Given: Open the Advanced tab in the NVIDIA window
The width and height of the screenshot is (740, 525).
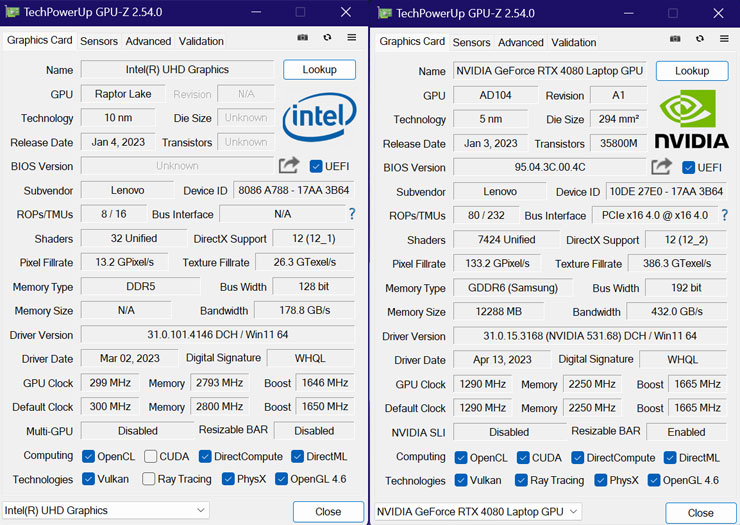Looking at the screenshot, I should coord(521,42).
